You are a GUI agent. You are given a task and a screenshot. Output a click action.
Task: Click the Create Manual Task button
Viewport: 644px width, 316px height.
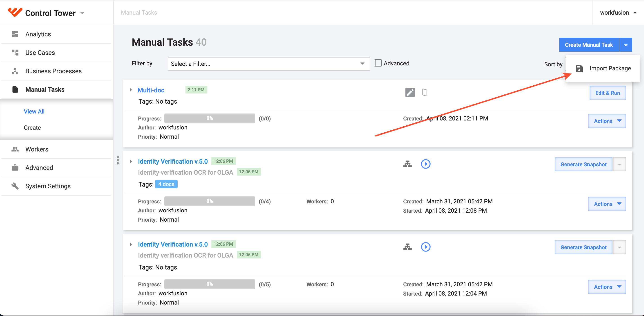[589, 45]
